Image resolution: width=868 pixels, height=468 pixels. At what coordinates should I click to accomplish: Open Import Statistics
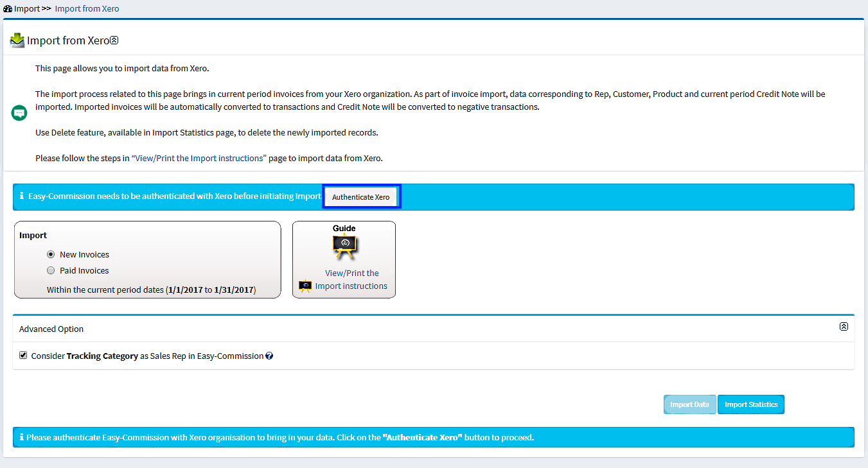click(x=751, y=404)
